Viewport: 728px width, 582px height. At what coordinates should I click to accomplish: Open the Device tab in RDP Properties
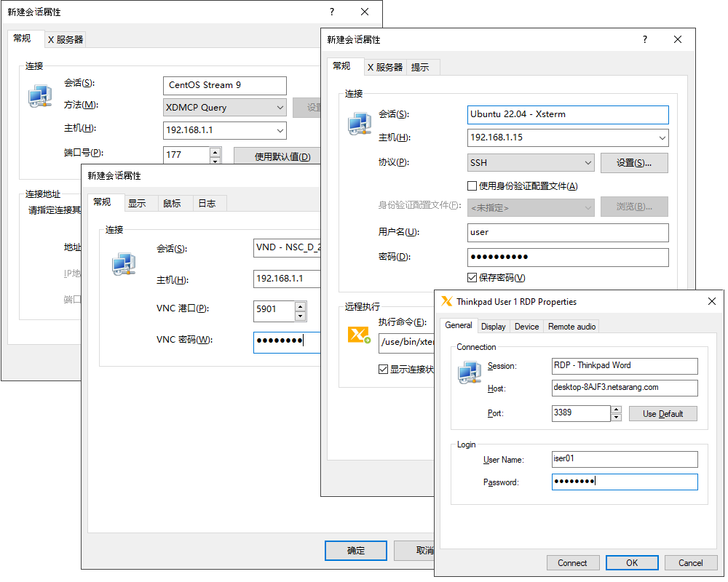(526, 327)
